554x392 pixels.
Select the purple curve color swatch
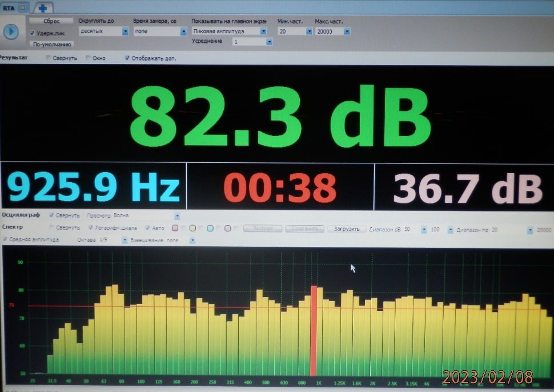point(228,229)
